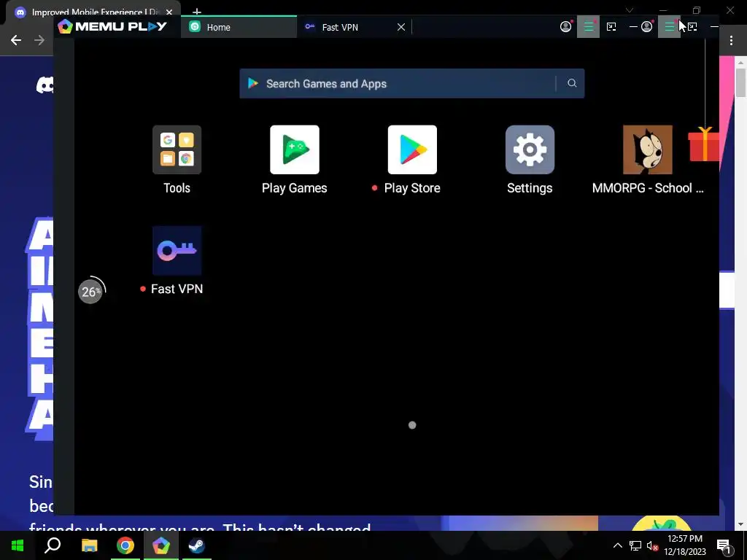Open Chrome's three-dot menu

coord(731,41)
